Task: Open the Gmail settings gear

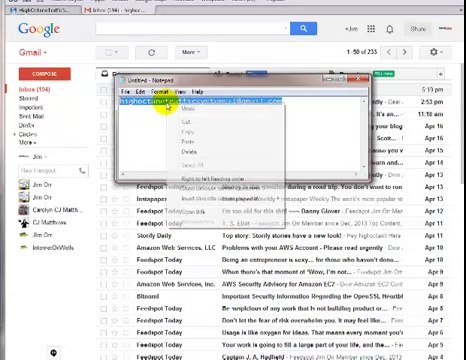Action: [436, 52]
